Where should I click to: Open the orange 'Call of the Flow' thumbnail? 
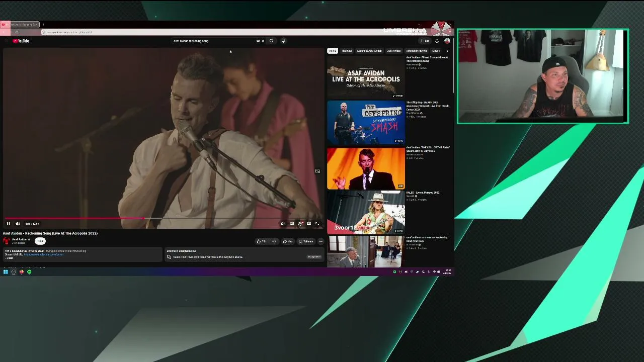(366, 167)
